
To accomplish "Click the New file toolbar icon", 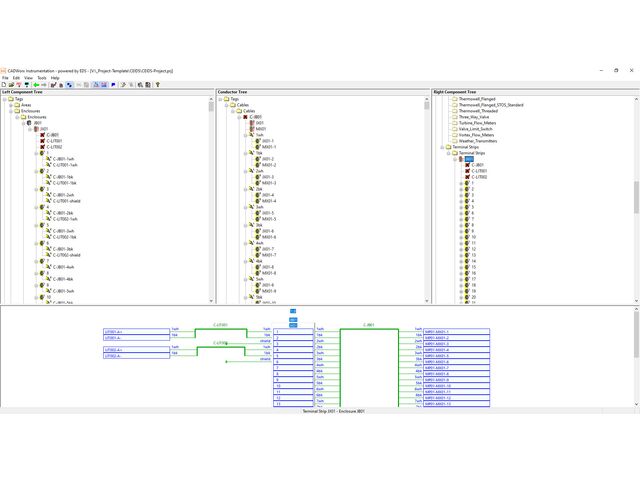I will pyautogui.click(x=5, y=85).
